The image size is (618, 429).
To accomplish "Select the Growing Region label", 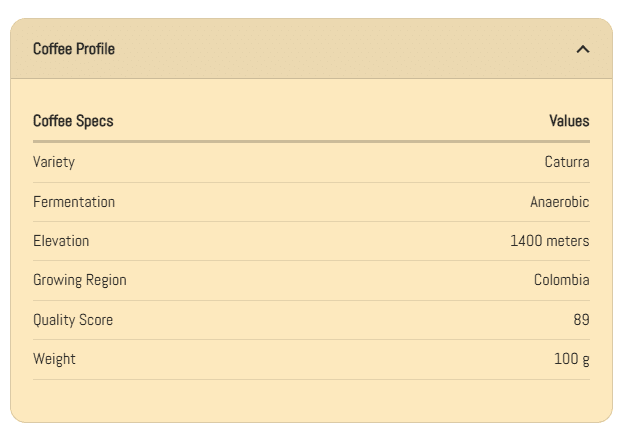I will coord(80,280).
